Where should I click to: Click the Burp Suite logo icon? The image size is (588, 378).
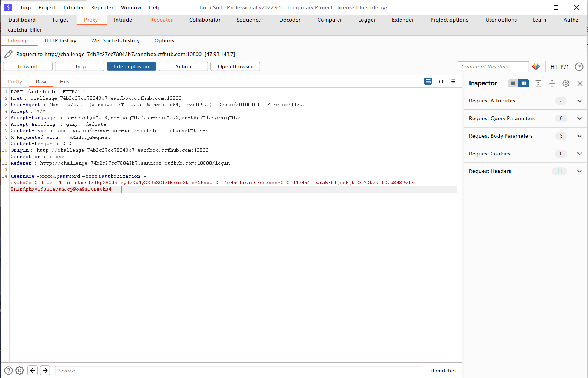8,7
